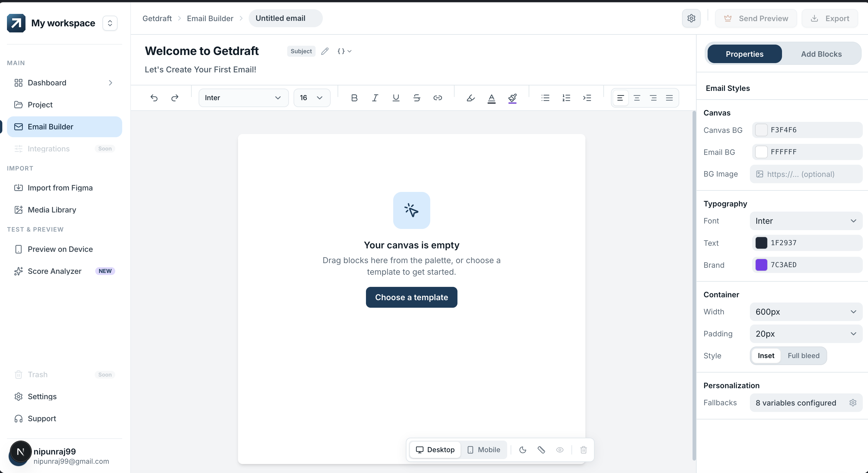868x473 pixels.
Task: Insert a numbered list
Action: tap(566, 98)
